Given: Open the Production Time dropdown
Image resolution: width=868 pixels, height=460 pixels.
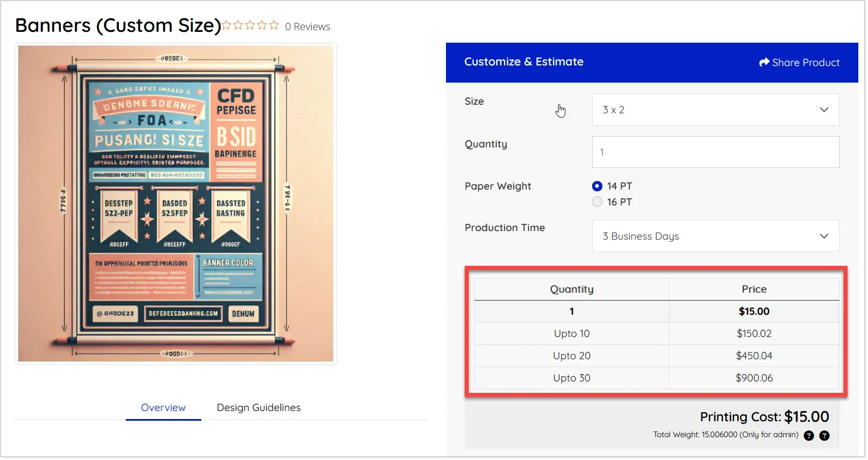Looking at the screenshot, I should pos(716,236).
